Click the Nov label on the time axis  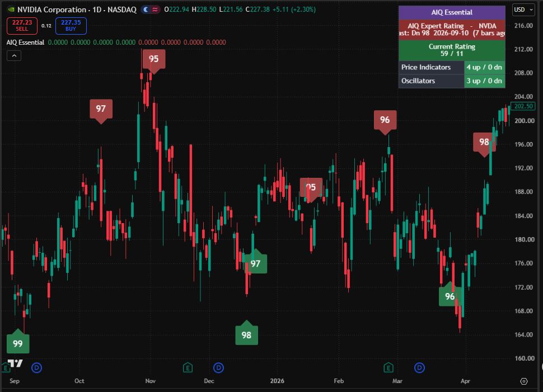tap(150, 381)
